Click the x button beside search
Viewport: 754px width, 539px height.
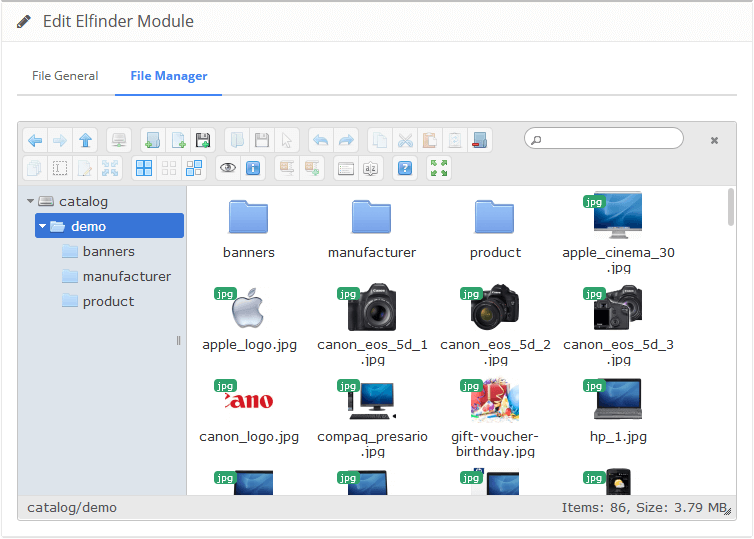click(714, 140)
